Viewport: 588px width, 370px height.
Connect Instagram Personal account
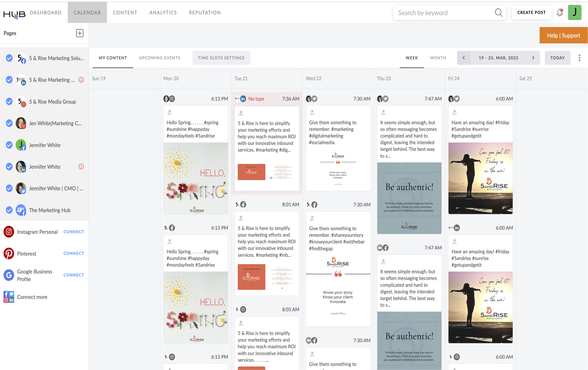click(74, 232)
